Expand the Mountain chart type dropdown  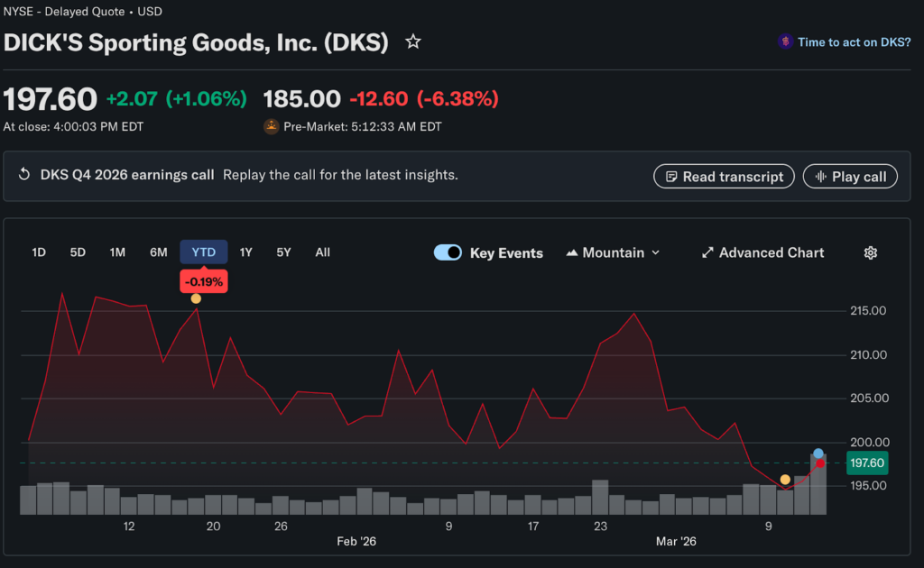(613, 253)
